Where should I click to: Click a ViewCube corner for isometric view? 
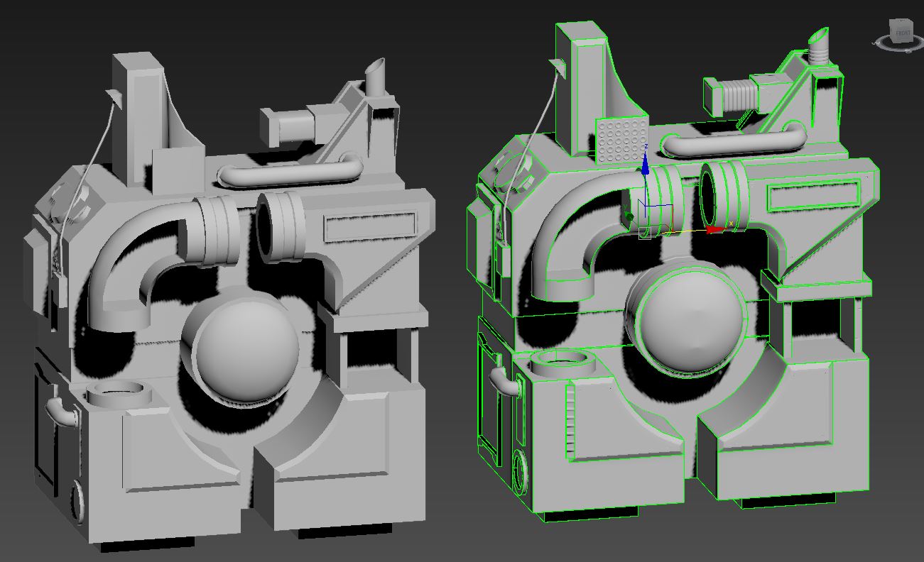pyautogui.click(x=910, y=22)
